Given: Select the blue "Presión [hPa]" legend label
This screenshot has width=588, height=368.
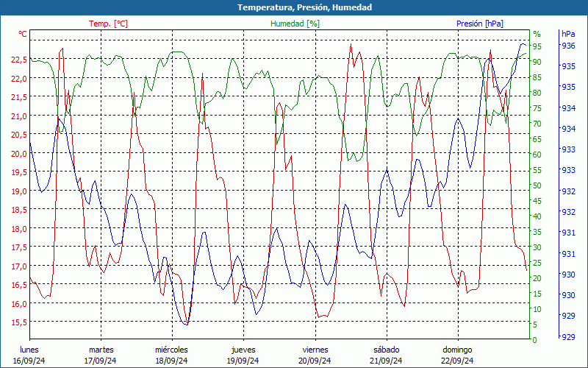Looking at the screenshot, I should point(480,24).
